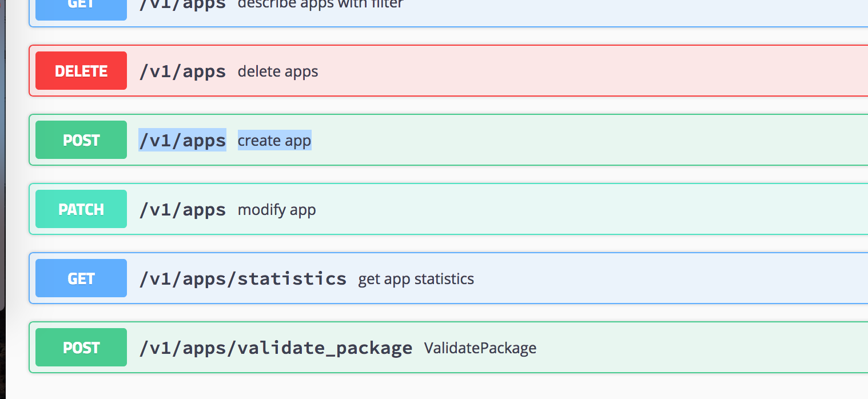
Task: Click the top GET badge for describe apps
Action: (81, 6)
